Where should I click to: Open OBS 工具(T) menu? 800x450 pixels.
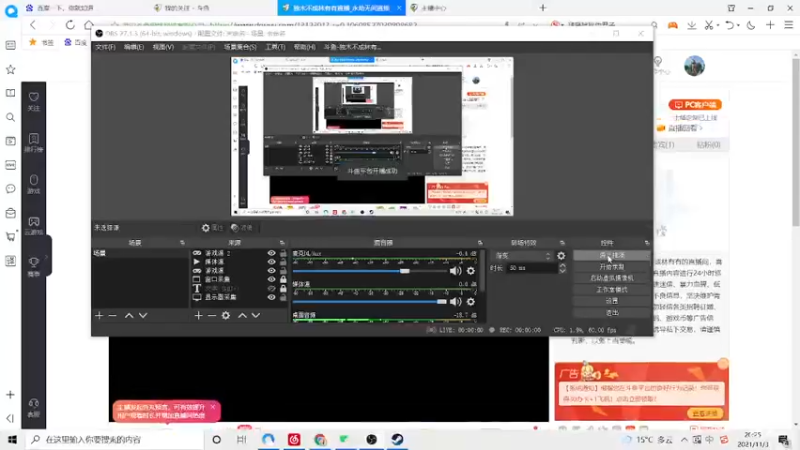275,47
